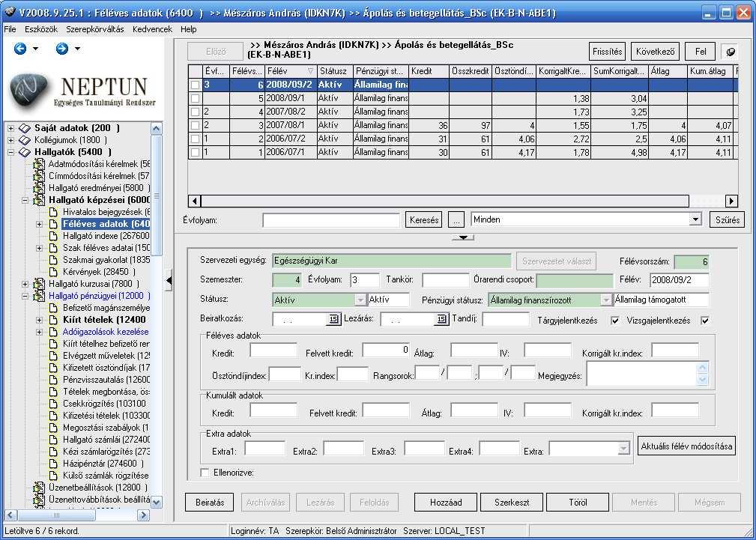The width and height of the screenshot is (756, 540).
Task: Click the Következő button
Action: 655,51
